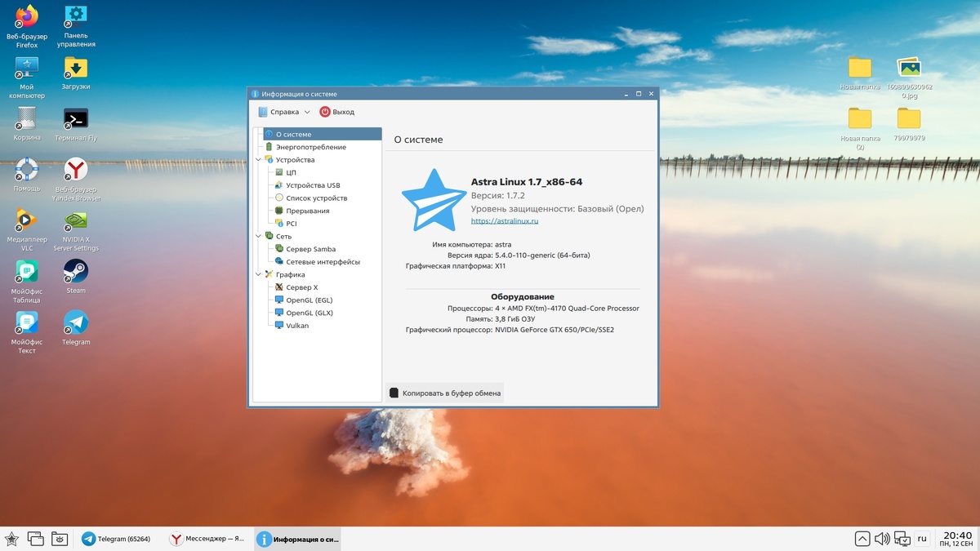The image size is (980, 551).
Task: Select OpenGL (GLX) tree item
Action: 304,313
